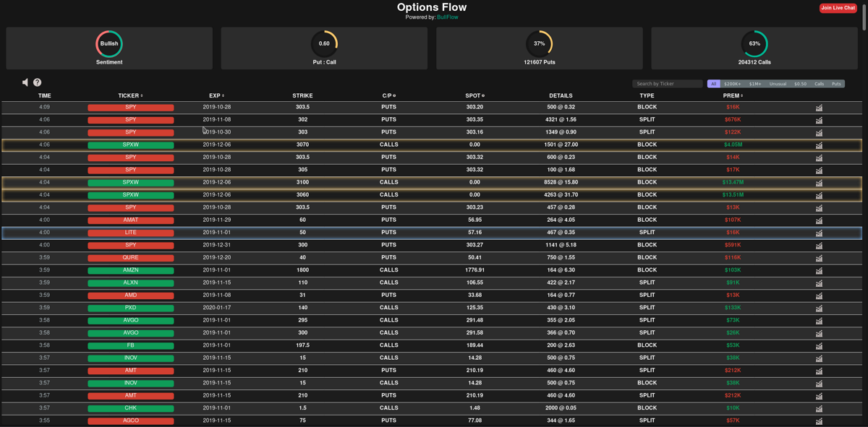Filter flow by $200K+ premium
Screen dimensions: 868x427
pos(732,84)
